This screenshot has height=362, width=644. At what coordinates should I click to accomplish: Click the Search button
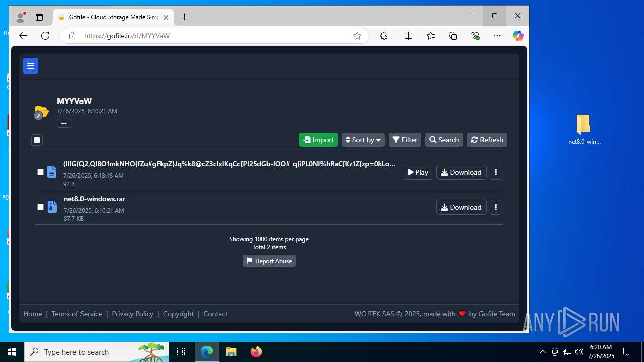[x=444, y=140]
